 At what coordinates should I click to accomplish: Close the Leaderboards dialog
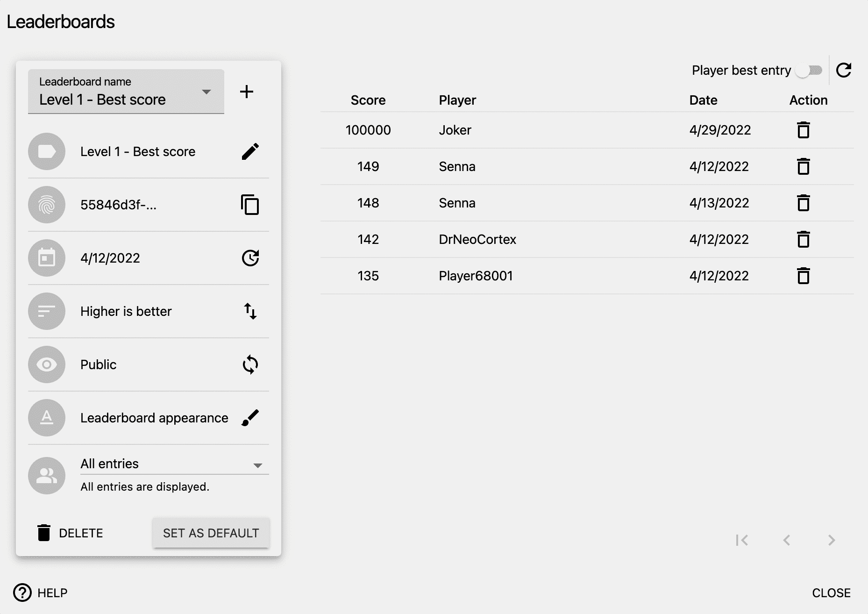[831, 593]
